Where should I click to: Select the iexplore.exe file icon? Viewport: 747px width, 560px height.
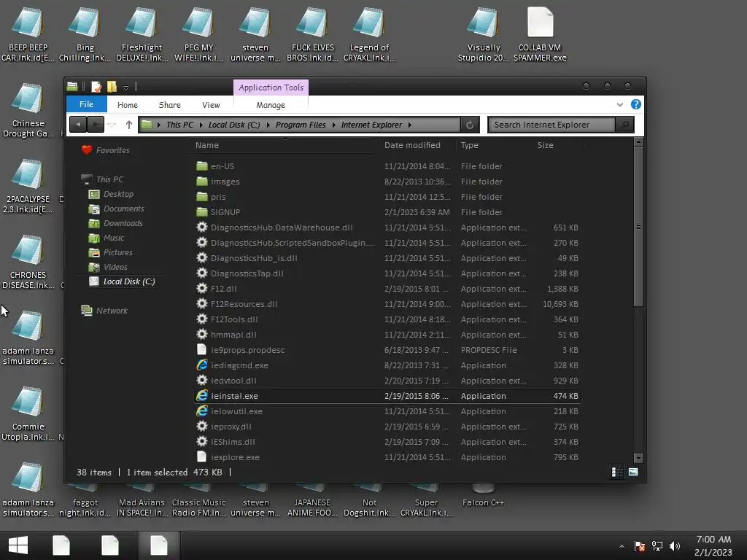(x=202, y=456)
